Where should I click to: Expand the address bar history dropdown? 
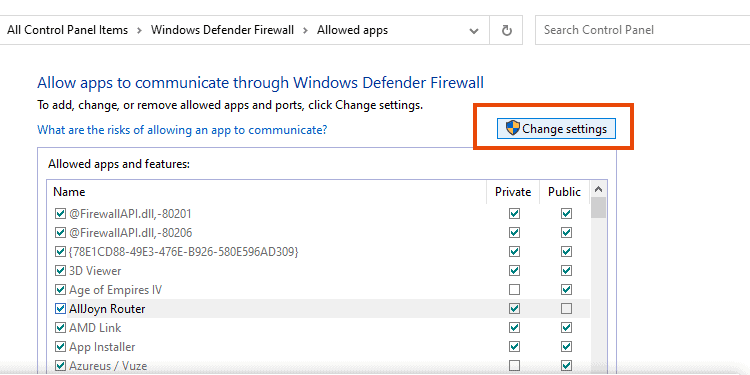tap(474, 31)
